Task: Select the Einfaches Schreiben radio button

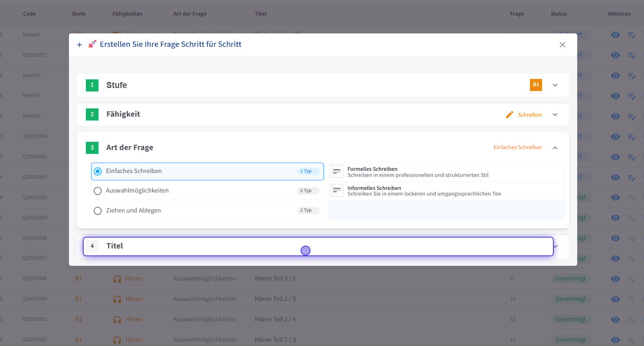Action: click(x=98, y=171)
